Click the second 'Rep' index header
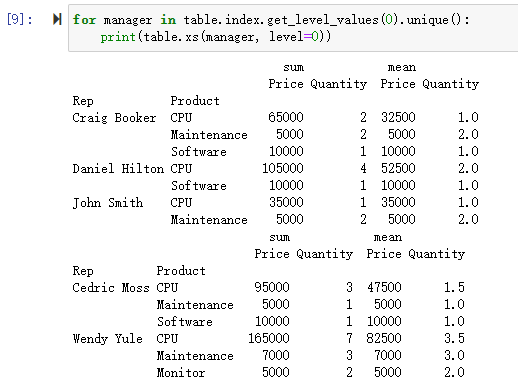Screen dimensions: 518x391 (x=83, y=271)
